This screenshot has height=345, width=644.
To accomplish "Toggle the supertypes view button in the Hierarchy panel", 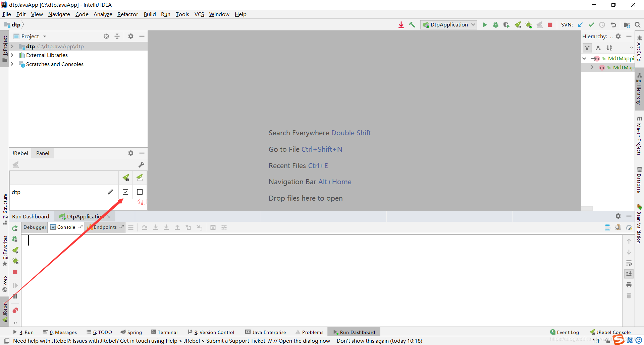I will click(x=598, y=48).
